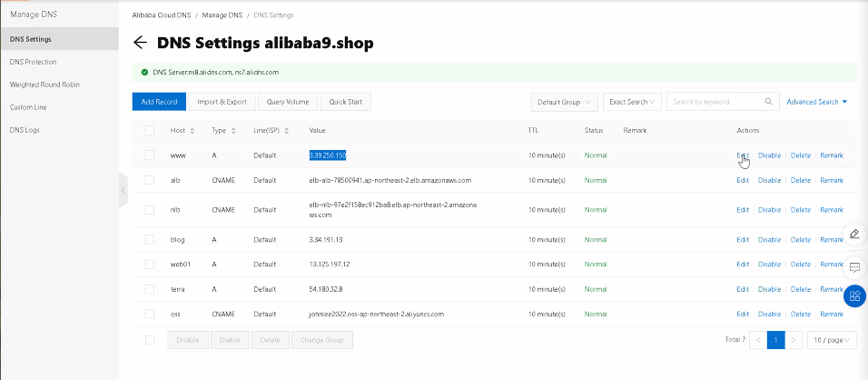Screen dimensions: 868x380
Task: Click the Search by keyword field
Action: point(715,102)
